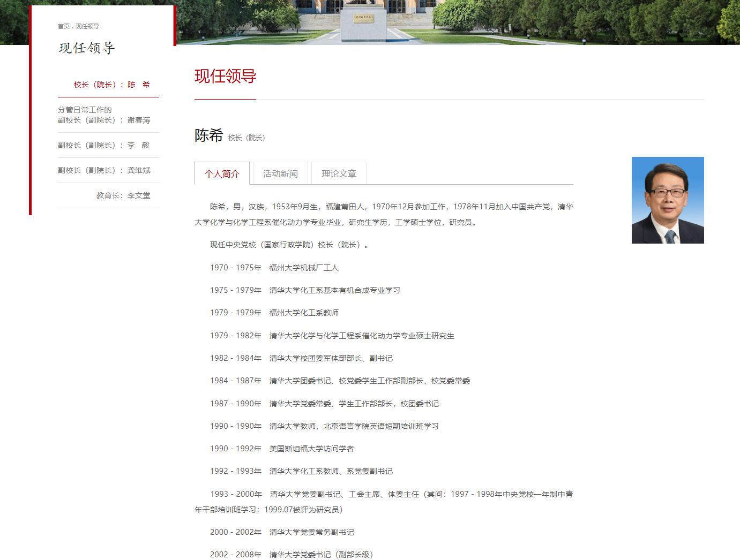
Task: Switch to the 个人简介 tab
Action: [222, 173]
